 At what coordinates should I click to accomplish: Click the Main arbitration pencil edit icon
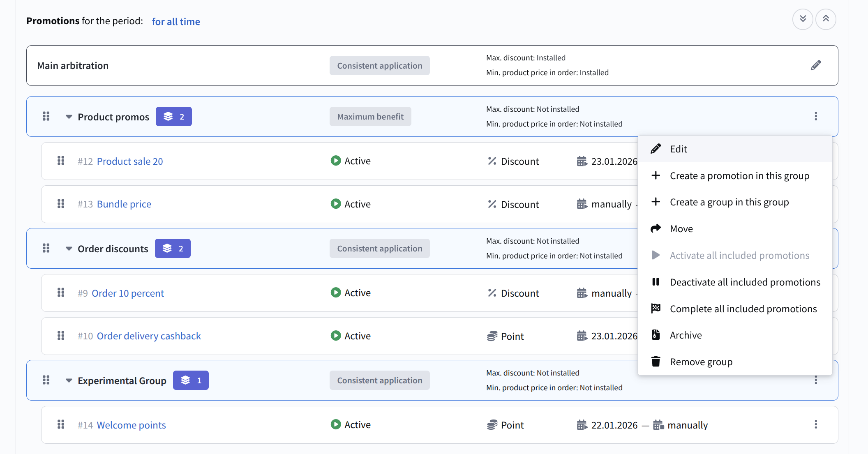pyautogui.click(x=815, y=65)
